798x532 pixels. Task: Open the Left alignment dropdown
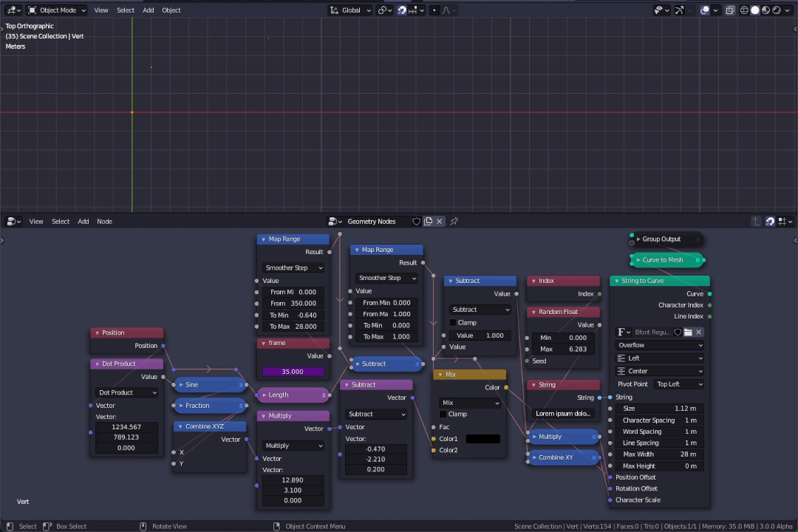click(660, 358)
